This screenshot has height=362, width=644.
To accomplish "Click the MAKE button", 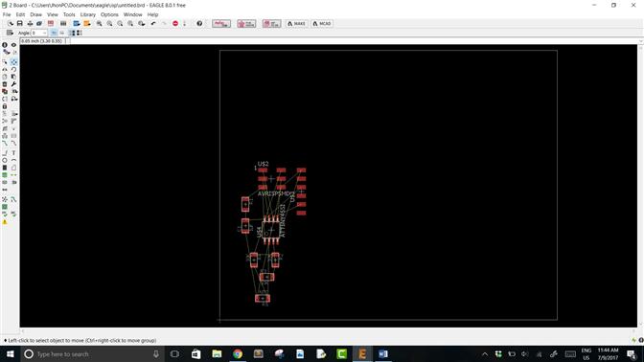I will (296, 23).
